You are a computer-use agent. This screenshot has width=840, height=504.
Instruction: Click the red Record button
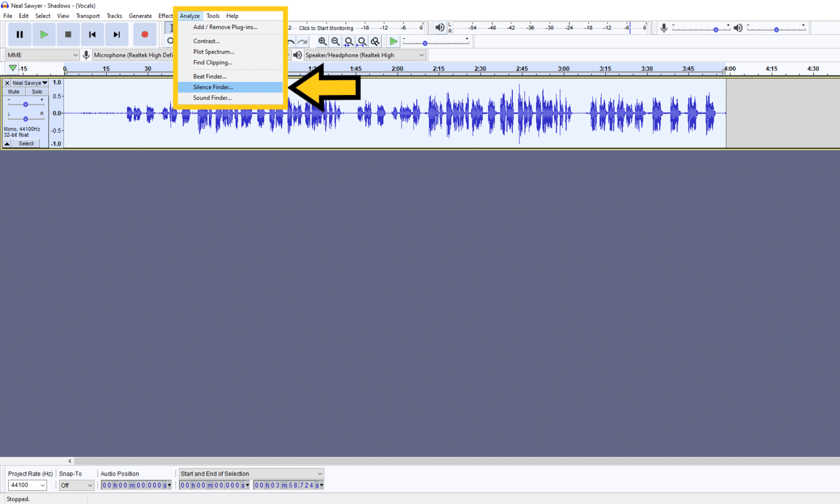[144, 34]
